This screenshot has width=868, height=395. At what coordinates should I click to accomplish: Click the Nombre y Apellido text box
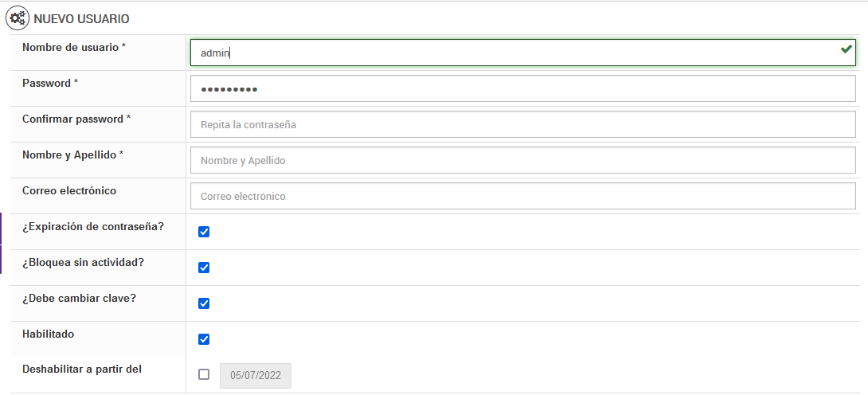tap(522, 160)
